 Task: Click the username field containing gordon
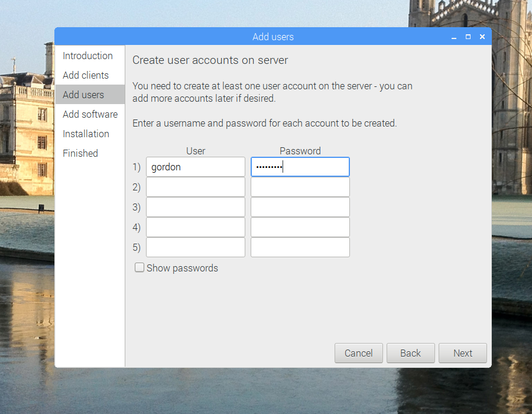(x=196, y=167)
